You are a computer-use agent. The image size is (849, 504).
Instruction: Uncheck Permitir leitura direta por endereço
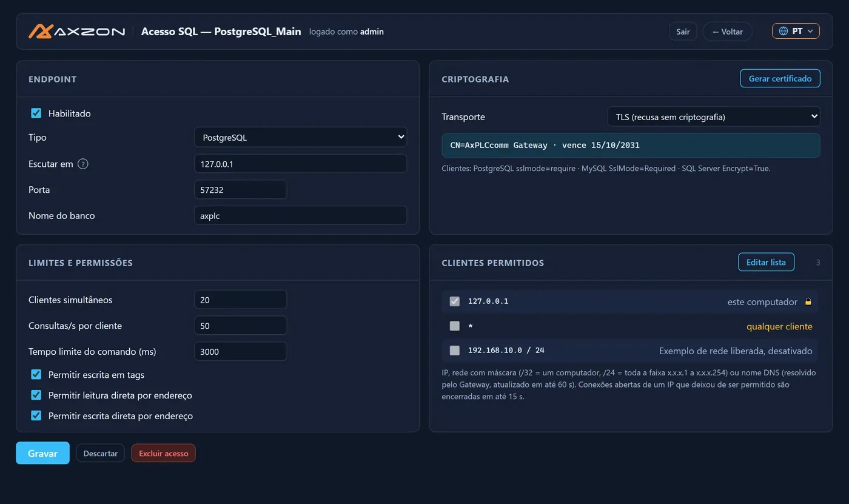coord(36,395)
